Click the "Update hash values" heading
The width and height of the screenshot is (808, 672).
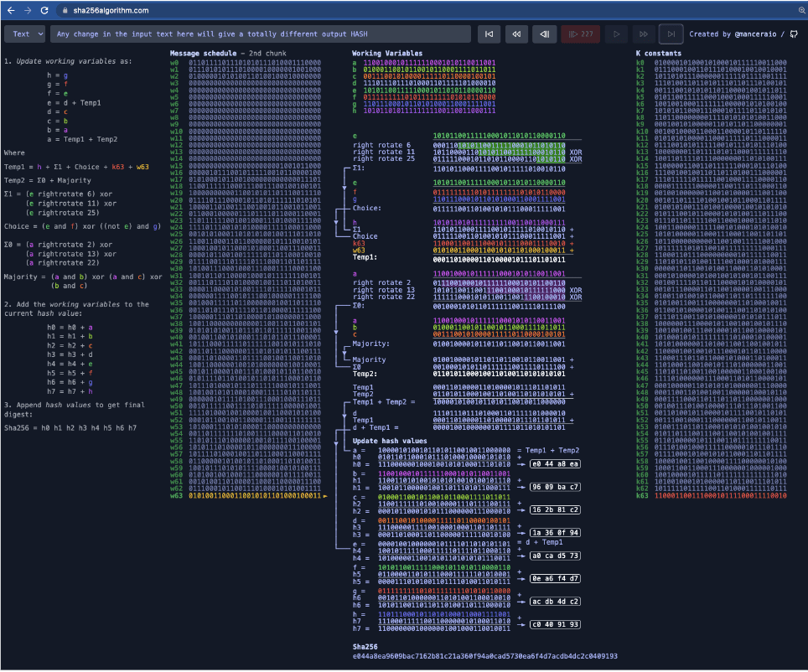[x=390, y=441]
